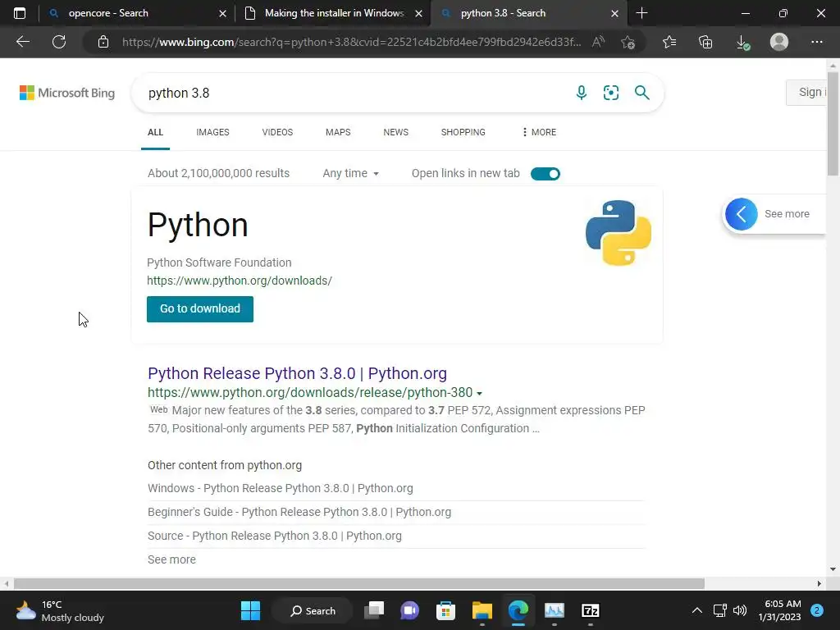Toggle Open links in new tab switch
The image size is (840, 630).
[x=546, y=174]
